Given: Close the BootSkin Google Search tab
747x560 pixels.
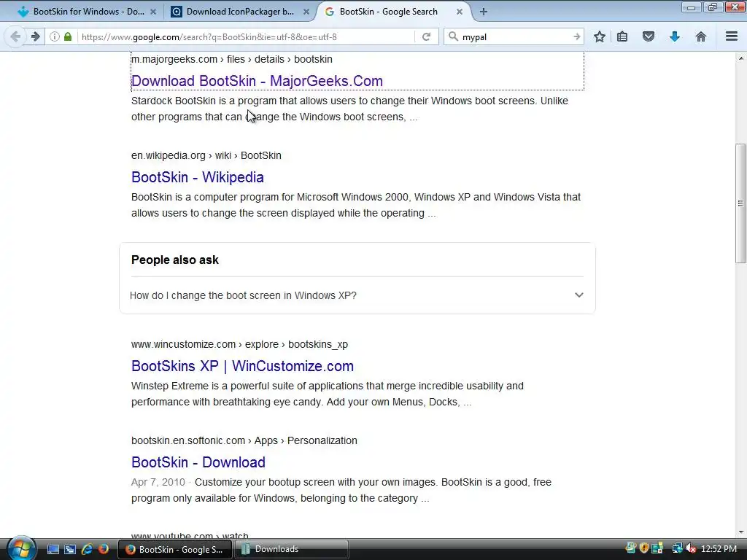Looking at the screenshot, I should 460,12.
